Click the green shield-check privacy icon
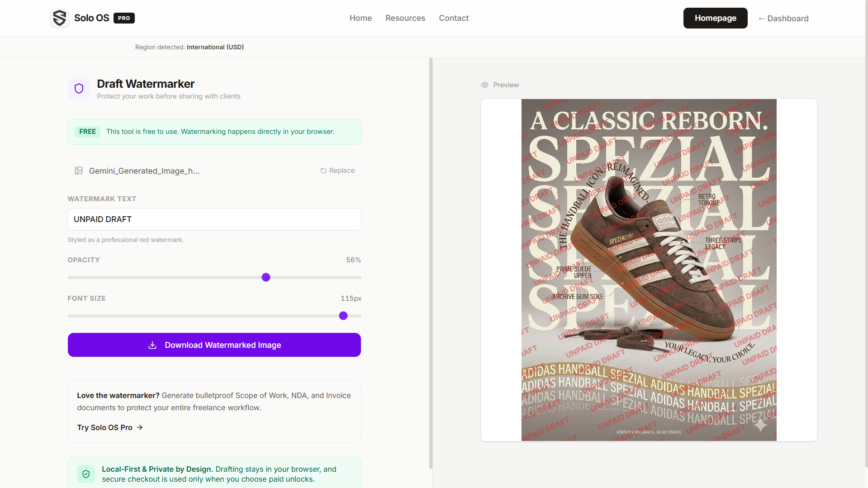868x488 pixels. click(x=86, y=474)
